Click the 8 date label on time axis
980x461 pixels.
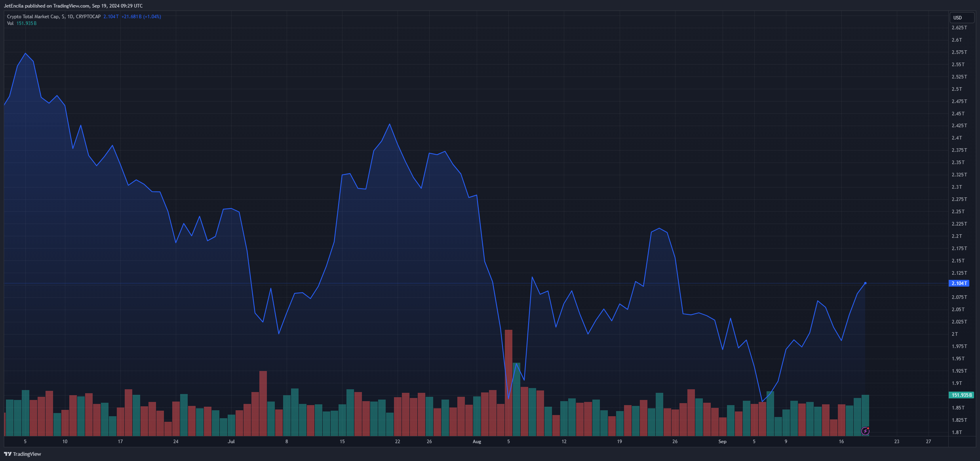287,442
